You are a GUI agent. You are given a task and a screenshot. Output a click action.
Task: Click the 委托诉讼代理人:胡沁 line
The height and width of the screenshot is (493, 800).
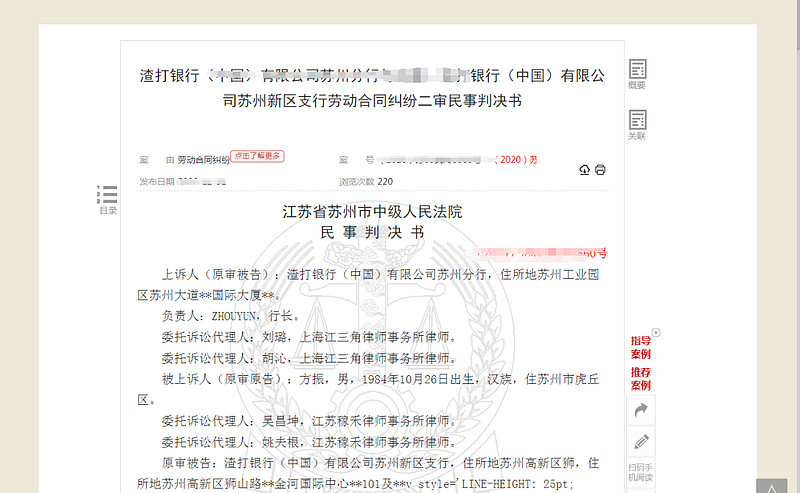309,359
